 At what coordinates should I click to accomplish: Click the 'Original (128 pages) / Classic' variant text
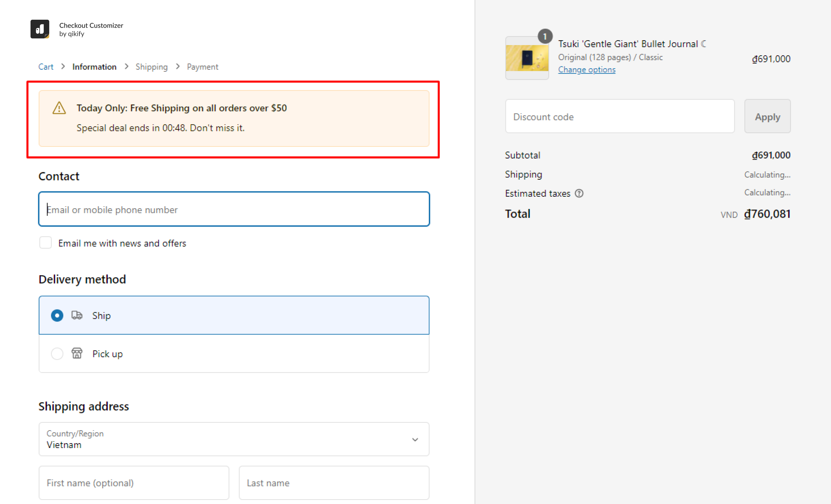click(610, 57)
